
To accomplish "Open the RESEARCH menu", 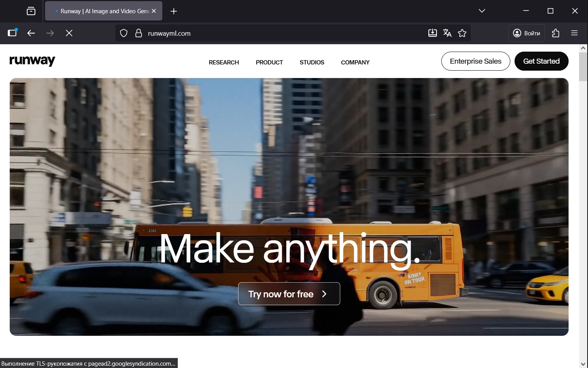I will [x=224, y=62].
